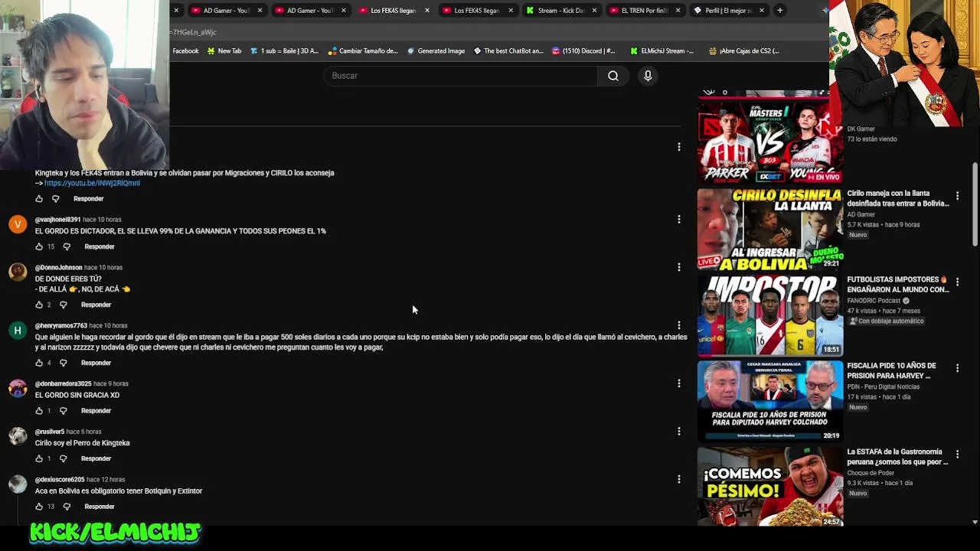Viewport: 980px width, 551px height.
Task: Click the Buscar search field
Action: (461, 76)
